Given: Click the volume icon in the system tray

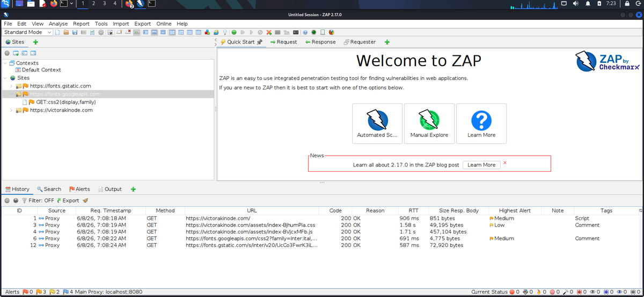Looking at the screenshot, I should (x=576, y=4).
